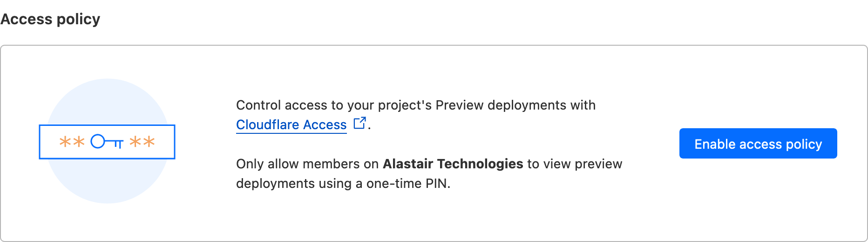This screenshot has width=868, height=242.
Task: Click the period after the external link icon
Action: point(369,127)
